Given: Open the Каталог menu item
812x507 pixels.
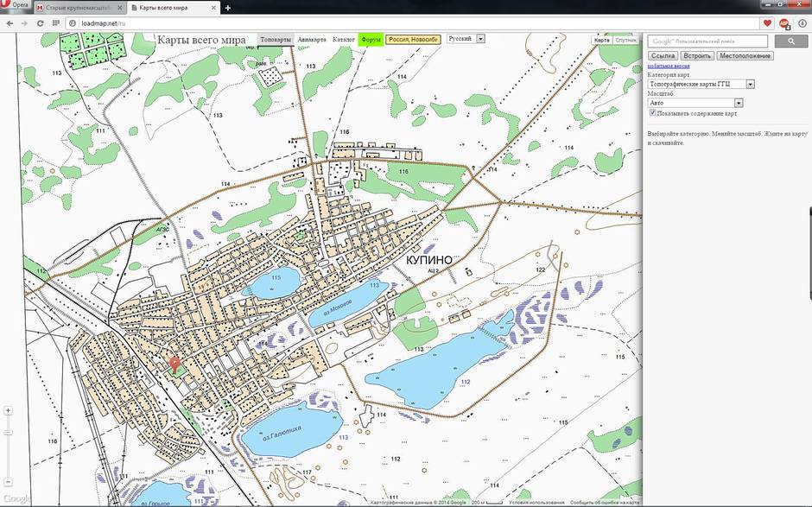Looking at the screenshot, I should (x=344, y=40).
